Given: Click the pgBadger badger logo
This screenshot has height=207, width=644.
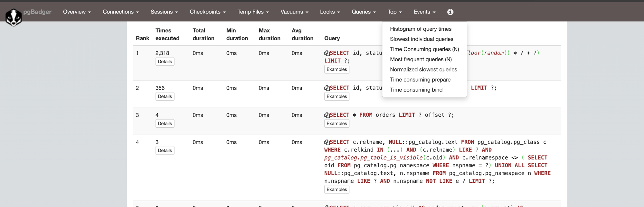Looking at the screenshot, I should (14, 17).
